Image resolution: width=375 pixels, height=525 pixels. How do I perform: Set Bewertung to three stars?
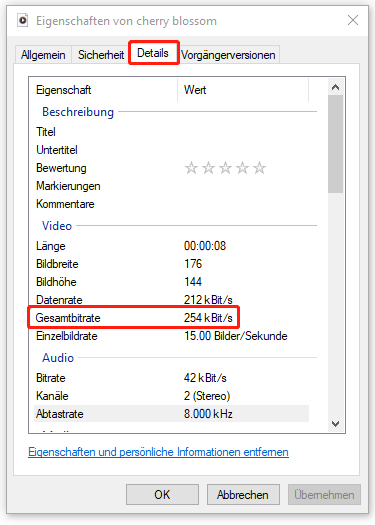[225, 168]
